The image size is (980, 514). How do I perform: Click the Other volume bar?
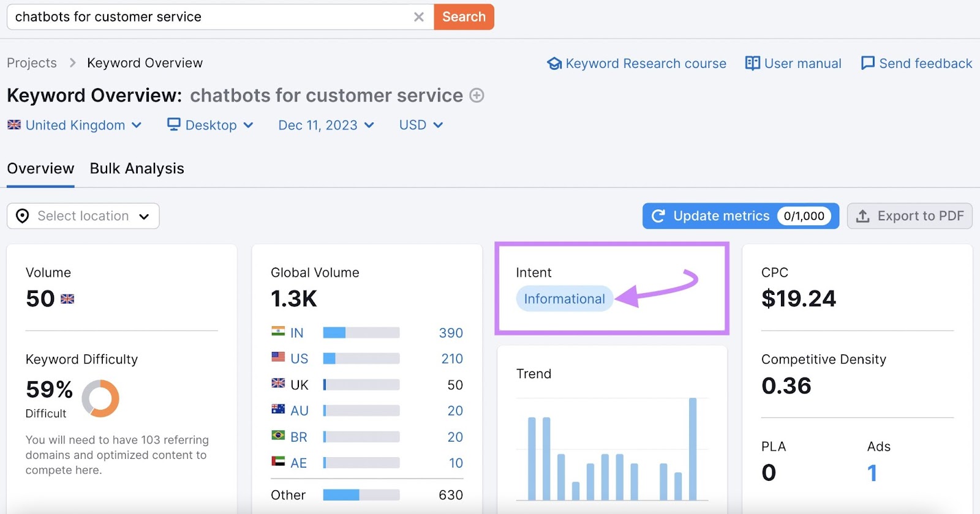361,495
